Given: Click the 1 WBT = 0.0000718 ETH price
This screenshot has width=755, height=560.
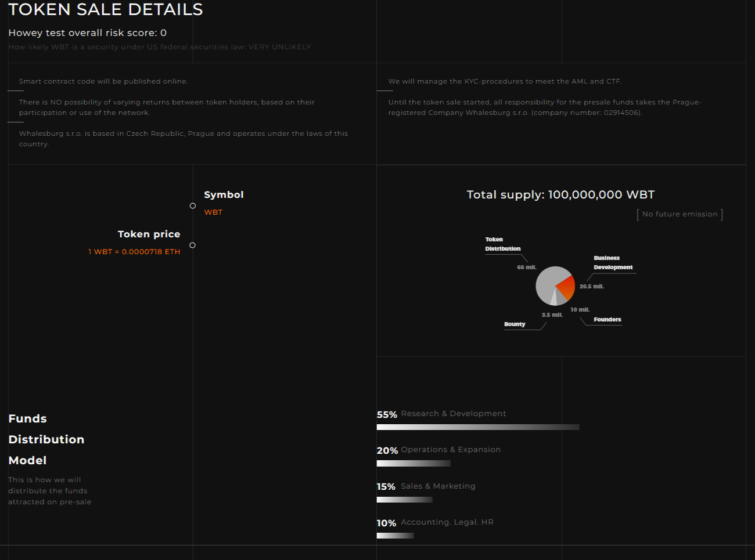Looking at the screenshot, I should coord(134,252).
